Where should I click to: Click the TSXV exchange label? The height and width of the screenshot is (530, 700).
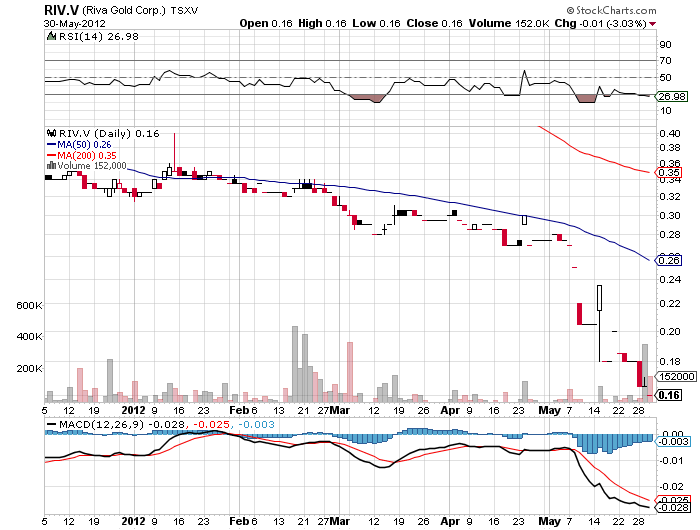(x=184, y=10)
